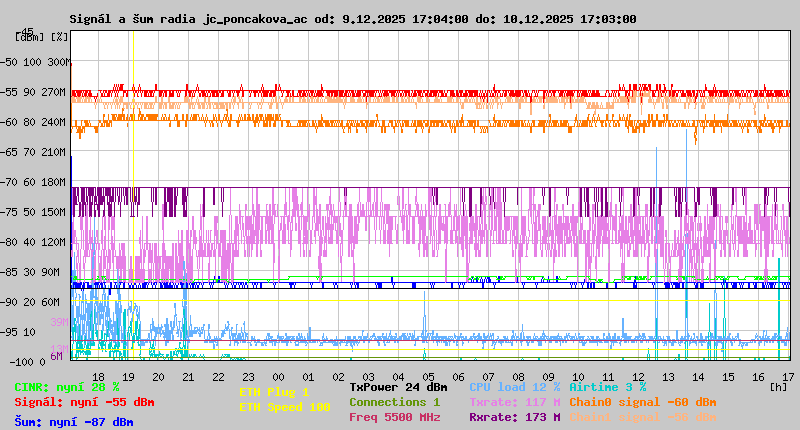This screenshot has height=430, width=800.
Task: Click hour '08' on the time axis
Action: pos(518,377)
